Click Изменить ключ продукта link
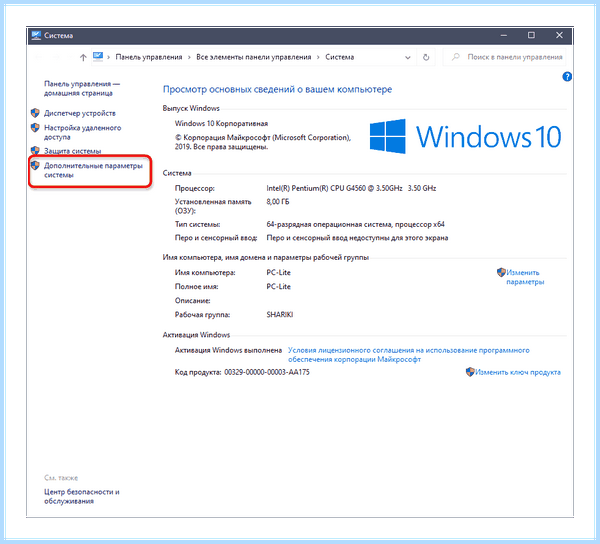Viewport: 600px width, 544px height. (x=518, y=372)
